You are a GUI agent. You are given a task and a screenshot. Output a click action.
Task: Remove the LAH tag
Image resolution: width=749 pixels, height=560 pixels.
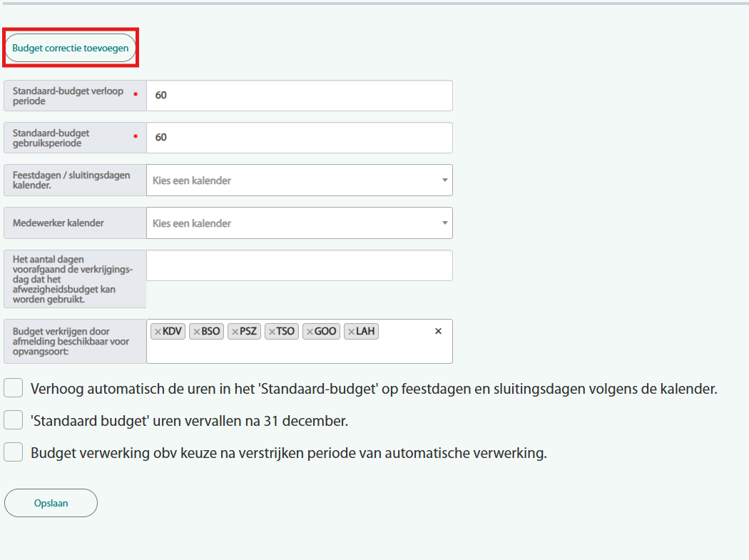pyautogui.click(x=351, y=332)
